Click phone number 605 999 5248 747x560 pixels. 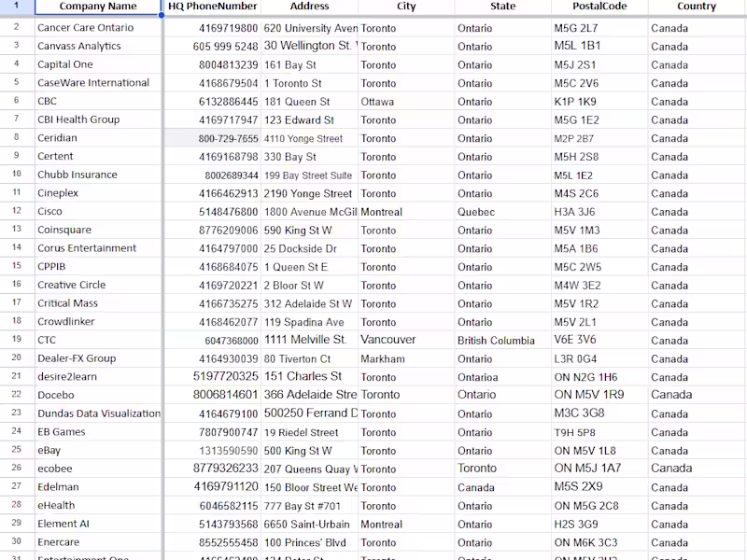coord(213,46)
